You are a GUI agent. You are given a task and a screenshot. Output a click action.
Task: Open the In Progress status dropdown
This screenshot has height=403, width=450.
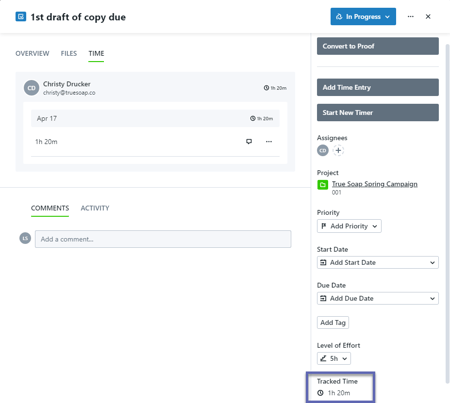[x=363, y=16]
